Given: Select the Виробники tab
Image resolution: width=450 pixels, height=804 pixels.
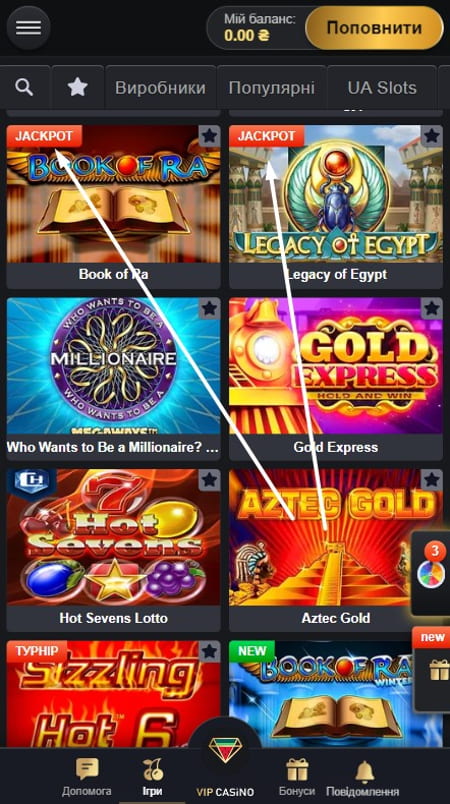Looking at the screenshot, I should tap(160, 88).
